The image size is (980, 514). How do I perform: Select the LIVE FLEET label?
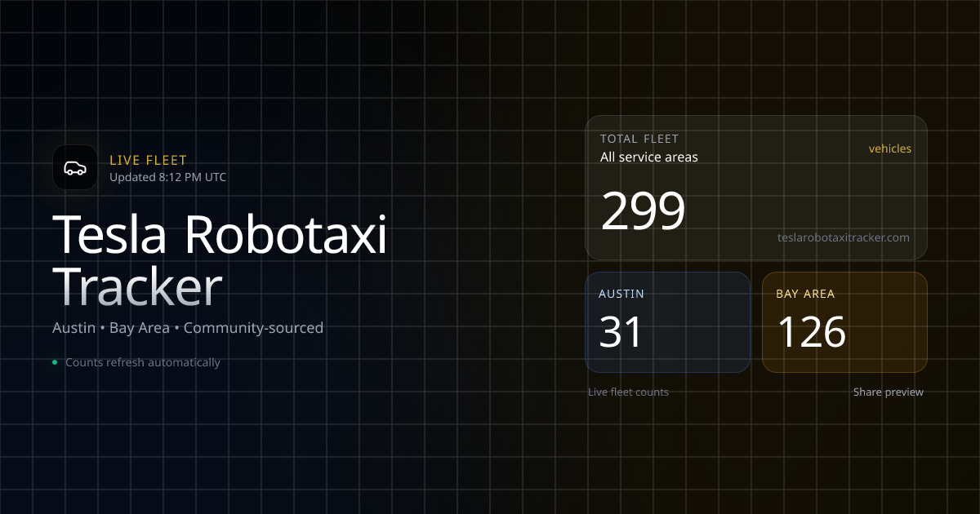148,161
